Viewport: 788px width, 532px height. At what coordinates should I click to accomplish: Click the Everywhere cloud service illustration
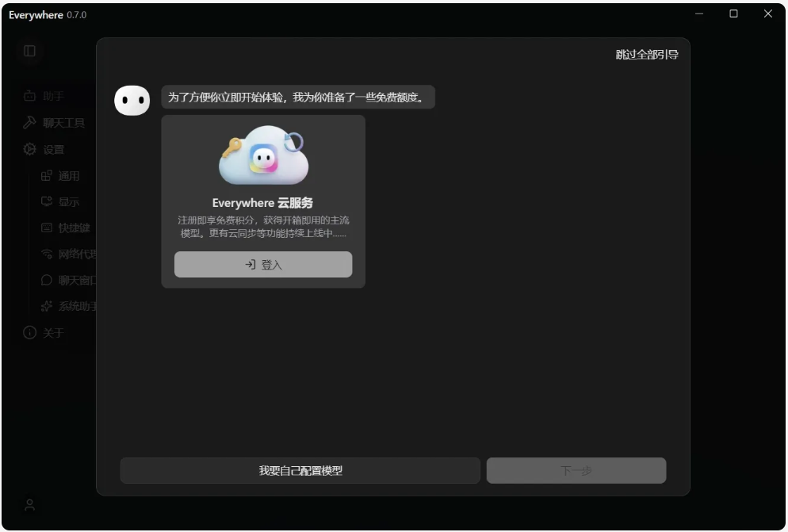click(x=263, y=155)
